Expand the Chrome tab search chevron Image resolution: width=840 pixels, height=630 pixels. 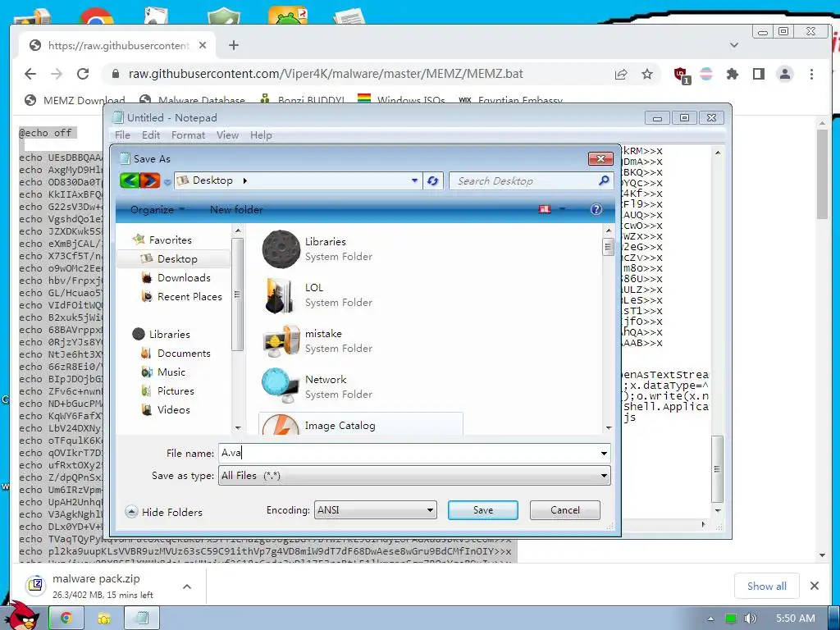(x=734, y=45)
